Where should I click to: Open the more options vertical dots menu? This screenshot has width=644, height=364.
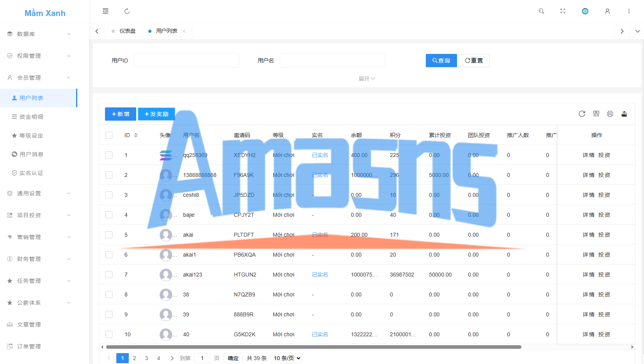629,11
